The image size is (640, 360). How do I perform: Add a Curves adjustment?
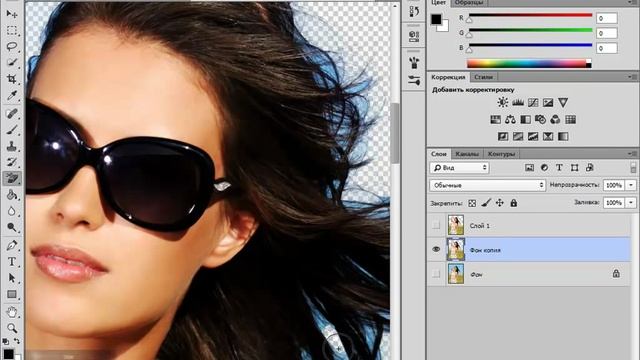pyautogui.click(x=533, y=102)
